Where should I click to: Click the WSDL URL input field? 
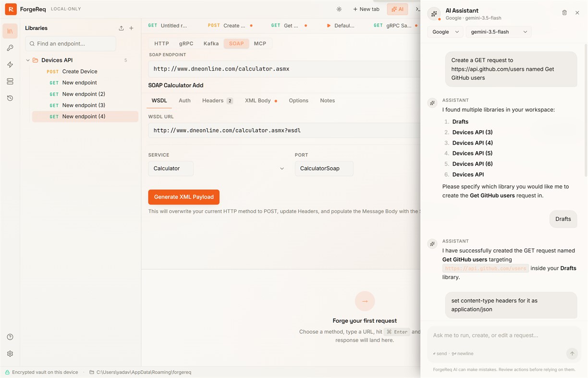pyautogui.click(x=284, y=130)
